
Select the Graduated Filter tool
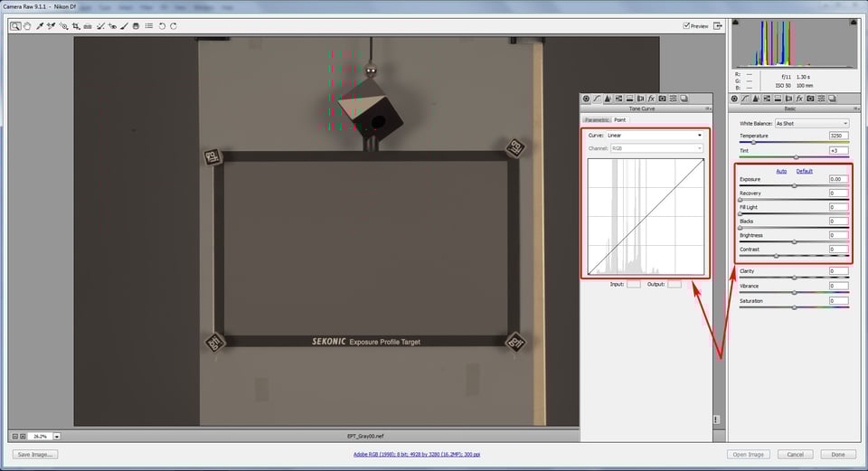[x=137, y=26]
